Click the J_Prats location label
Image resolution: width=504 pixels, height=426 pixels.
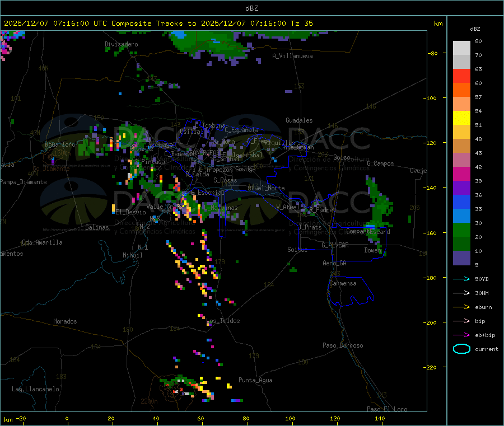310,227
